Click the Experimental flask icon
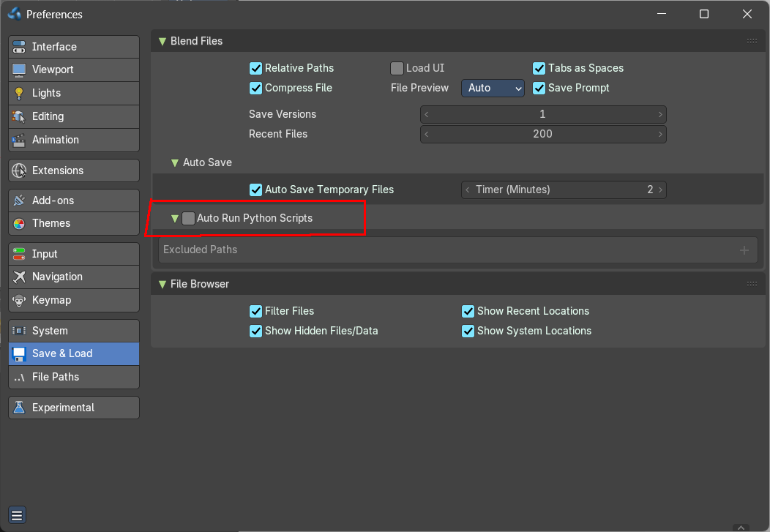 [x=18, y=408]
